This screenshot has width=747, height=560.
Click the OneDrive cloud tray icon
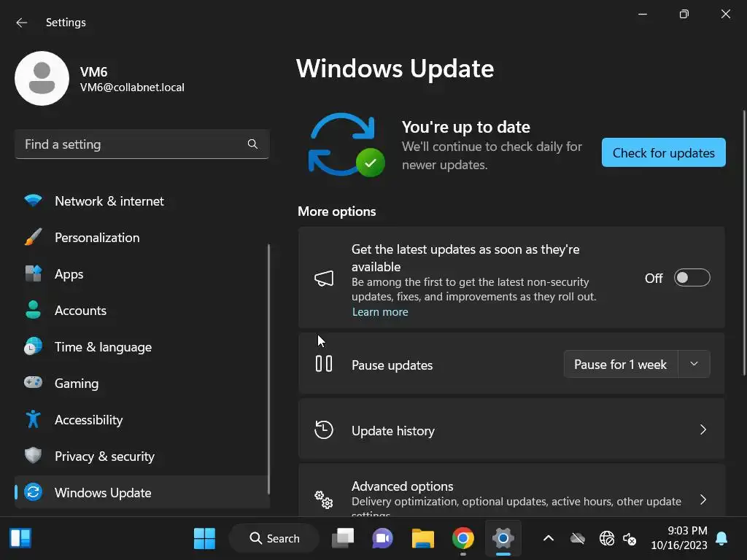[x=578, y=539]
